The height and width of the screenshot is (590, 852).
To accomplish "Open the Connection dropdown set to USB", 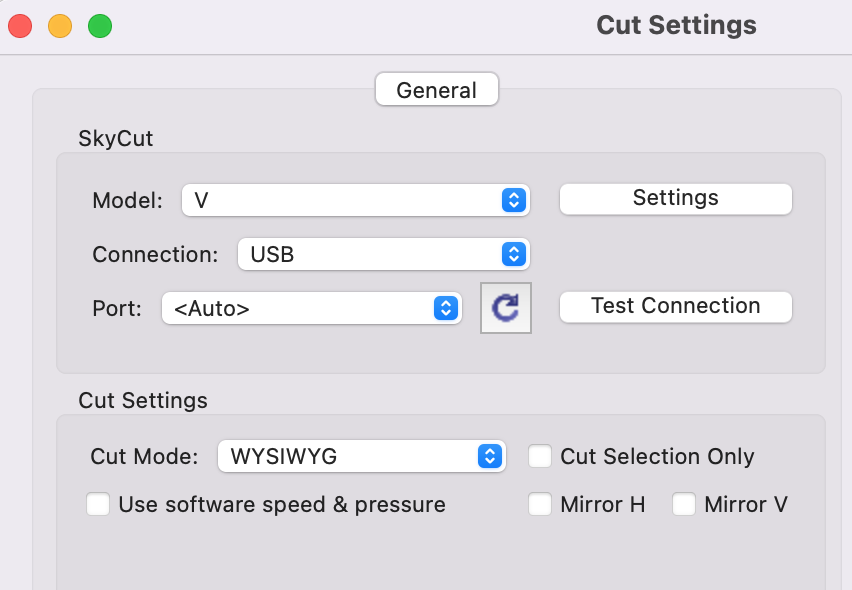I will 384,254.
